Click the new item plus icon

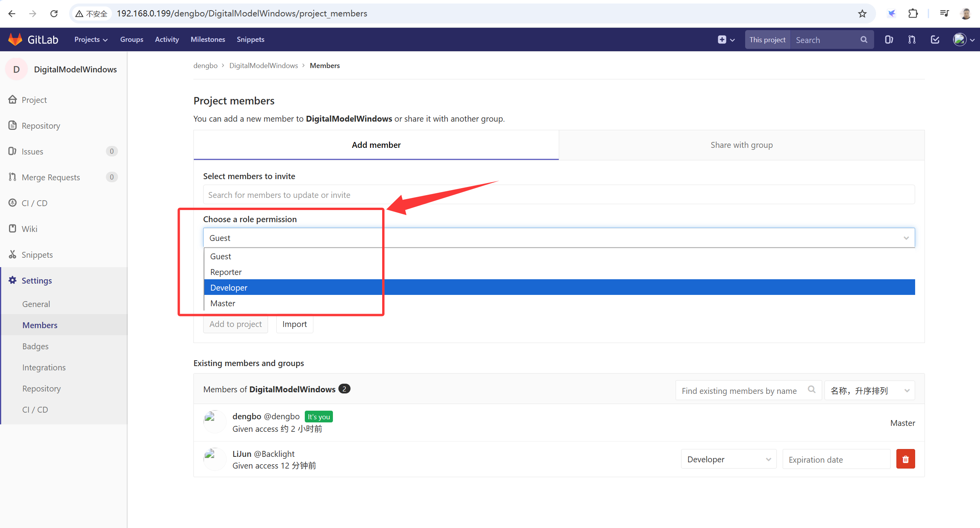(x=722, y=40)
